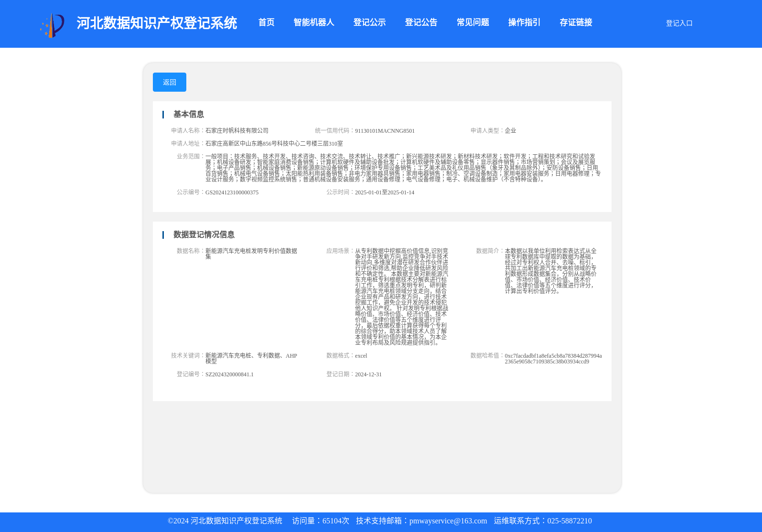Select publication number GS2024123100000375
Viewport: 762px width, 532px height.
[x=232, y=192]
